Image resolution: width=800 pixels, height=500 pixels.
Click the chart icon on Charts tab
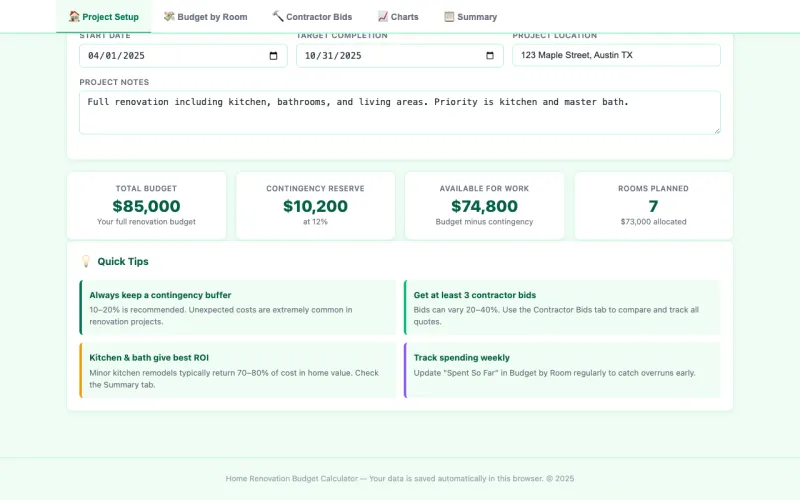coord(383,17)
